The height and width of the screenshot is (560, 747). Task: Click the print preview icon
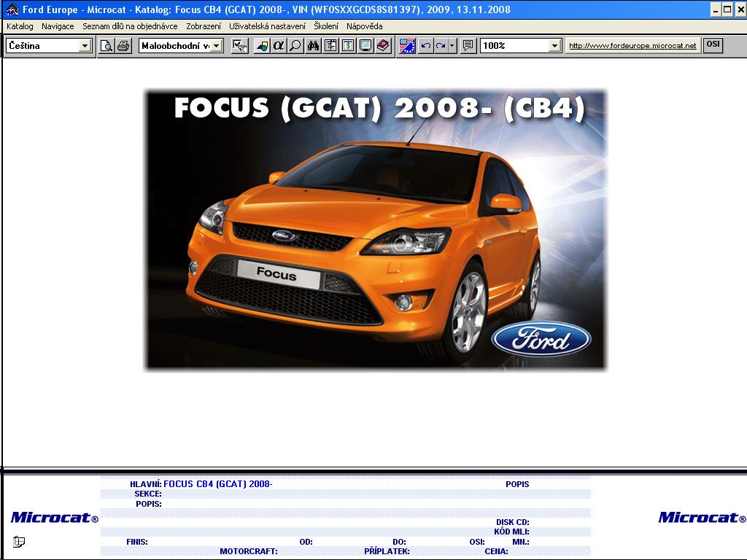tap(107, 46)
